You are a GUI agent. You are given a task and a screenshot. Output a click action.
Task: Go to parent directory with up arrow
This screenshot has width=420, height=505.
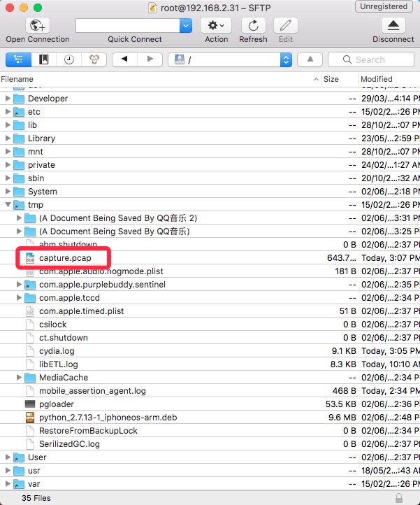310,59
